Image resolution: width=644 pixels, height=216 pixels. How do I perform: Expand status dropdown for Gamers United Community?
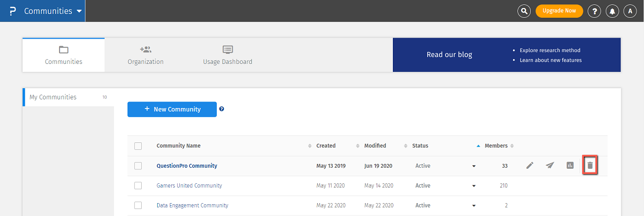pos(474,186)
